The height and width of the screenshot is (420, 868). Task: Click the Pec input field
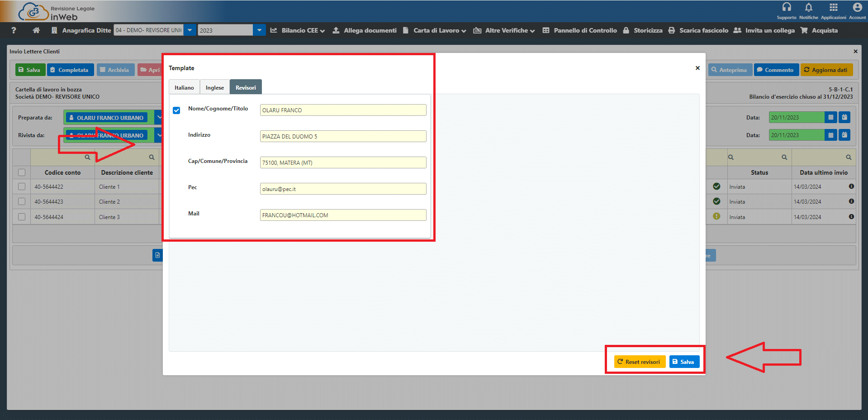click(343, 189)
